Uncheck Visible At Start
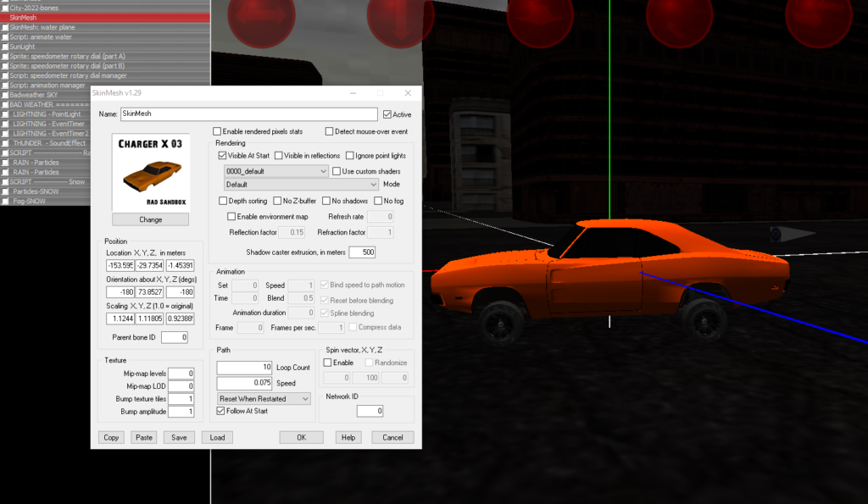 [x=223, y=156]
